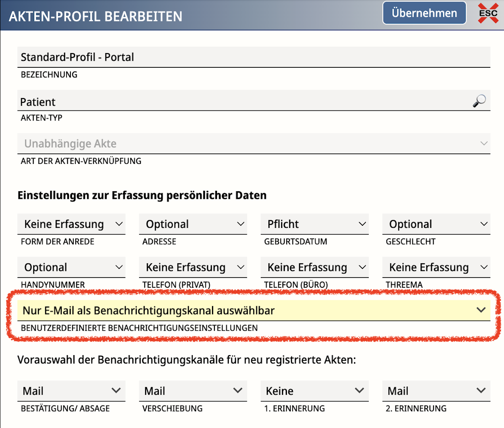Close dialog with the red ESC icon

click(488, 13)
